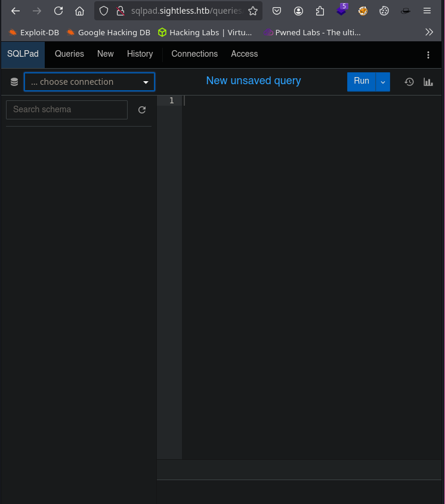Expand the Run button dropdown arrow
This screenshot has width=445, height=504.
383,82
